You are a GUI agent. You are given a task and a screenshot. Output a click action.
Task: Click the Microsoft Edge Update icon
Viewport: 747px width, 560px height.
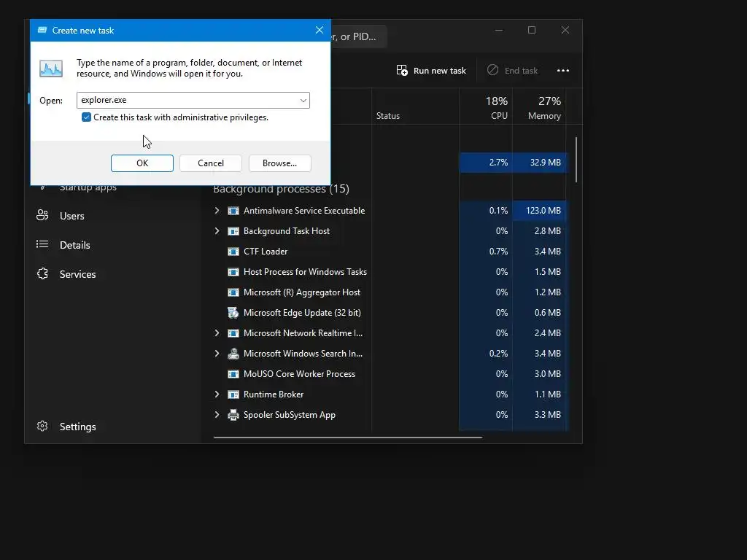click(233, 313)
